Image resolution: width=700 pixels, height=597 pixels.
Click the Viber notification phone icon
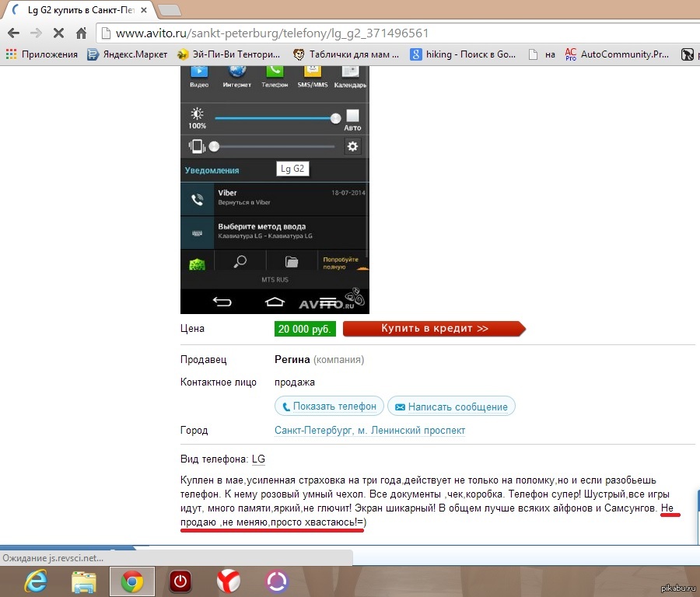pyautogui.click(x=197, y=200)
